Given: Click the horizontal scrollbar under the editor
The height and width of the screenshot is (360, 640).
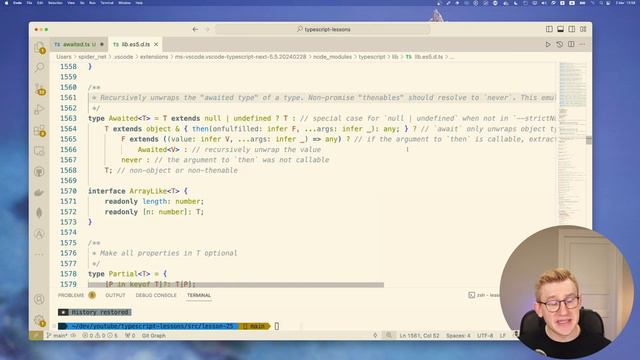Looking at the screenshot, I should [x=236, y=284].
